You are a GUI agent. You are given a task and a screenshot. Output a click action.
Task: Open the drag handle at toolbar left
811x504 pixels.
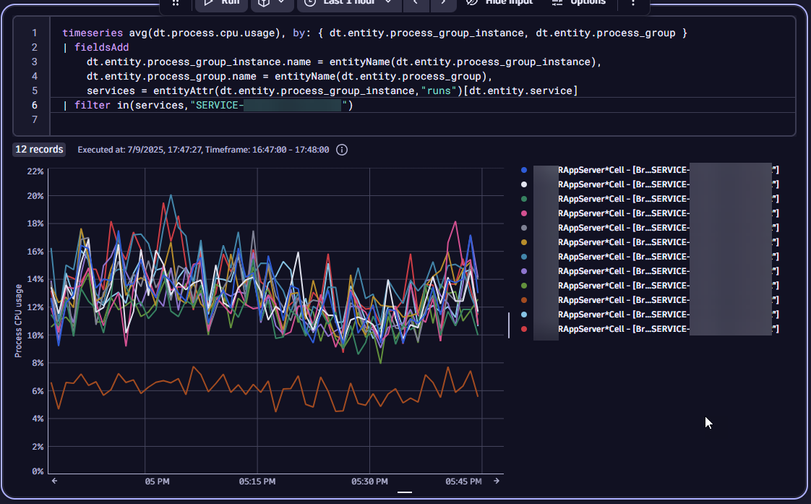coord(176,3)
